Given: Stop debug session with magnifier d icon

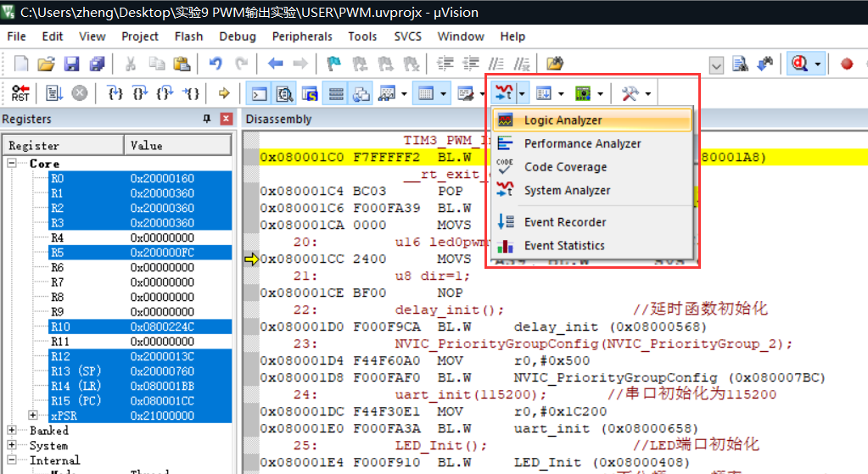Looking at the screenshot, I should point(800,64).
